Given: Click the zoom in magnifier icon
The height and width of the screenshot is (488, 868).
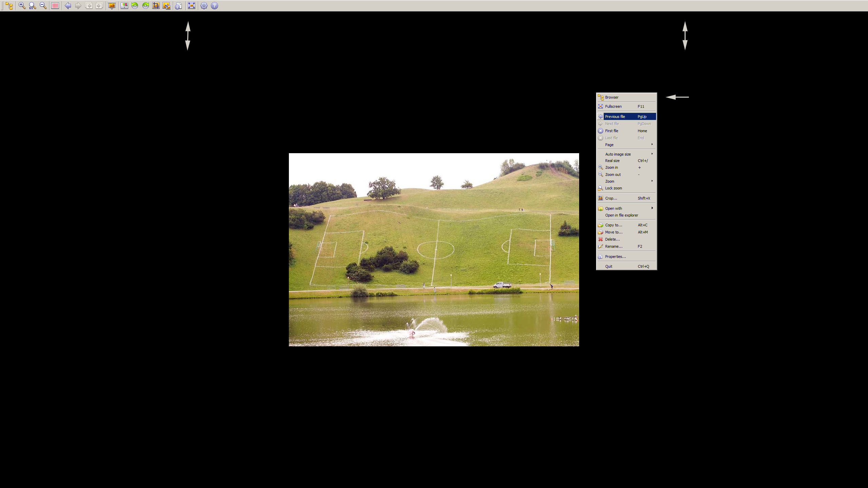Looking at the screenshot, I should tap(22, 6).
